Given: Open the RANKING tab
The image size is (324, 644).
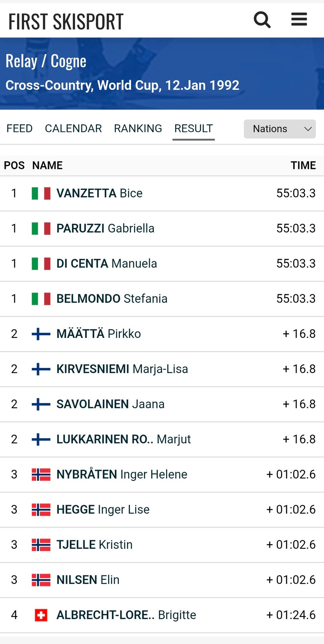Looking at the screenshot, I should point(138,129).
